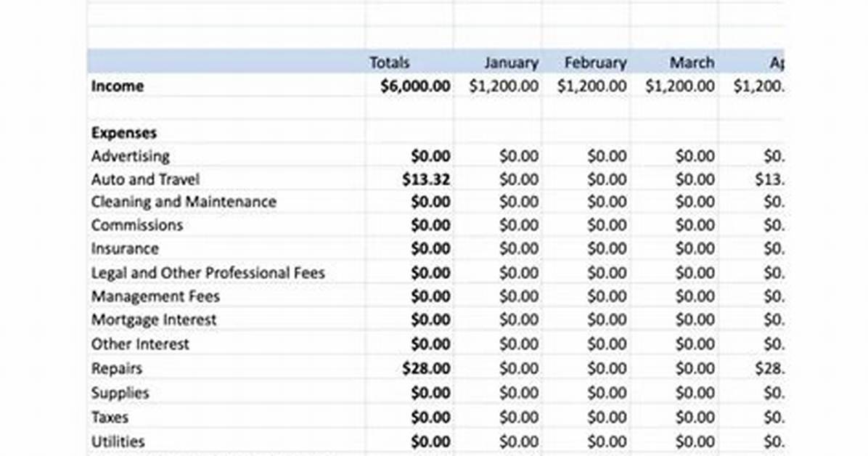This screenshot has height=456, width=868.
Task: Select Legal fees February $0.00 cell
Action: tap(607, 272)
